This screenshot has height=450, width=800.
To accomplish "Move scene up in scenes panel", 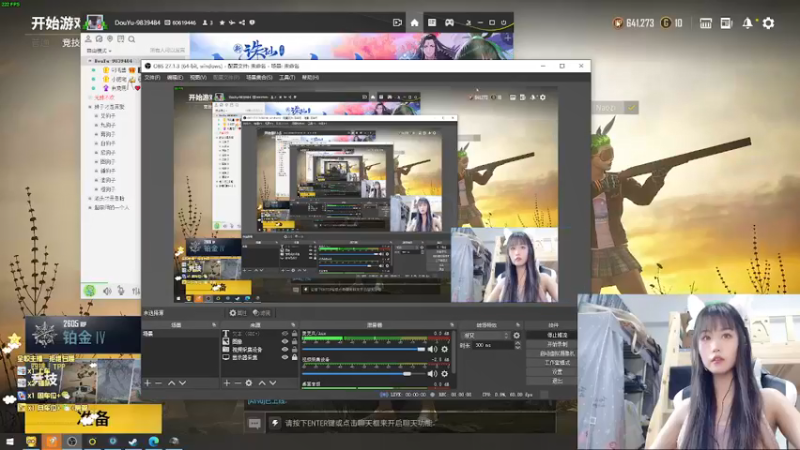I will [171, 383].
